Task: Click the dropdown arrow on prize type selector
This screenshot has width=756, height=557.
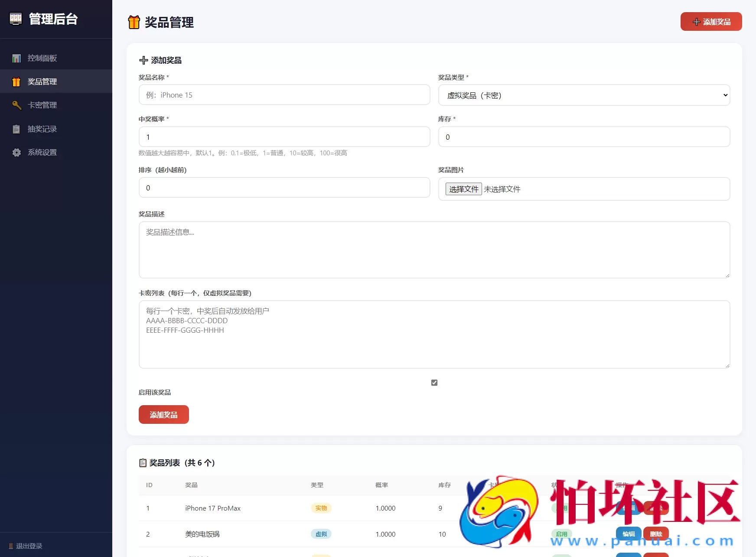Action: (x=725, y=95)
